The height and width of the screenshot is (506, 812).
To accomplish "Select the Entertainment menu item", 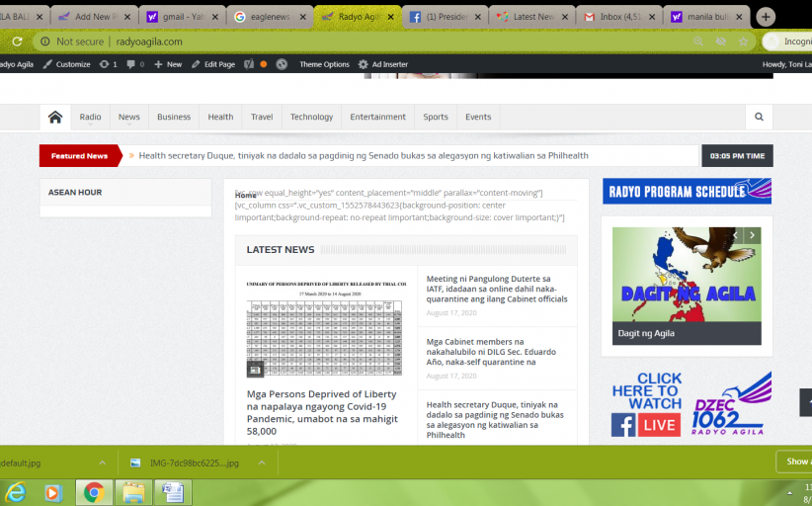I will pyautogui.click(x=377, y=117).
